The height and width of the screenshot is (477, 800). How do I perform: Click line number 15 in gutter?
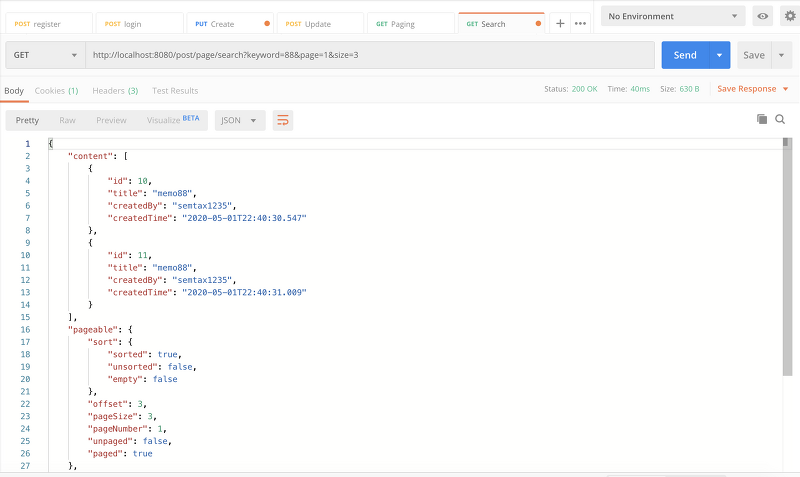[x=26, y=317]
